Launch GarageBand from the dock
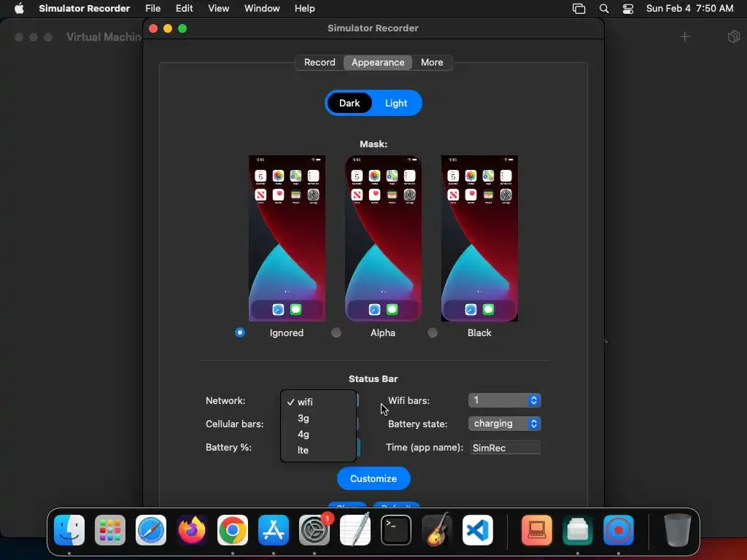747x560 pixels. (x=437, y=530)
